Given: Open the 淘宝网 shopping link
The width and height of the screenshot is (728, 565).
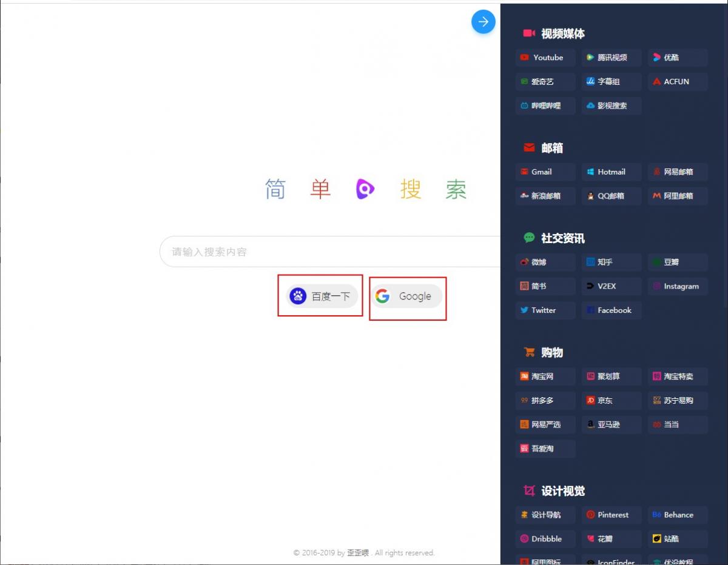Looking at the screenshot, I should pyautogui.click(x=545, y=376).
